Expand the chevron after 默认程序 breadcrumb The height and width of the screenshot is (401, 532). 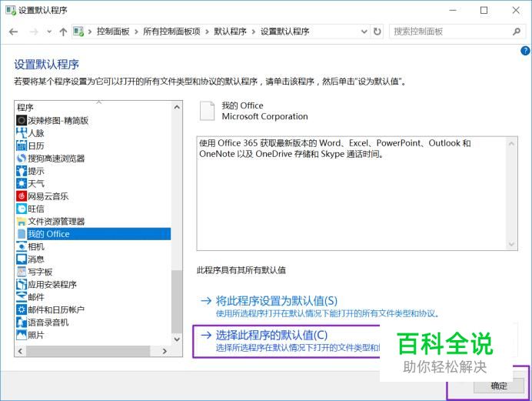pos(254,32)
